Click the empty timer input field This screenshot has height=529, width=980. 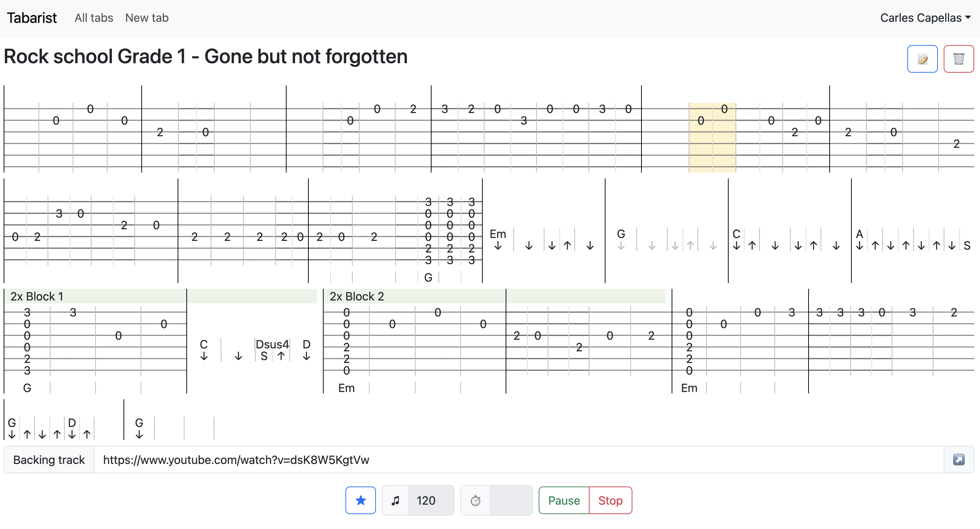(511, 500)
